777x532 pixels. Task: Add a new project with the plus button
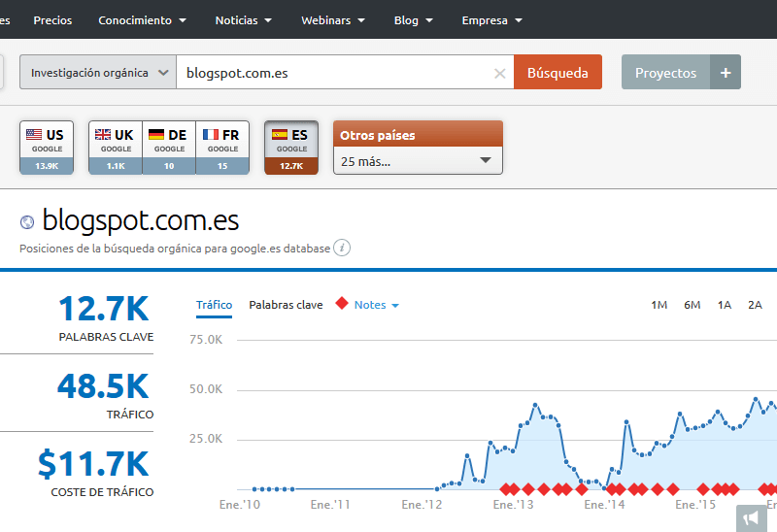coord(726,72)
